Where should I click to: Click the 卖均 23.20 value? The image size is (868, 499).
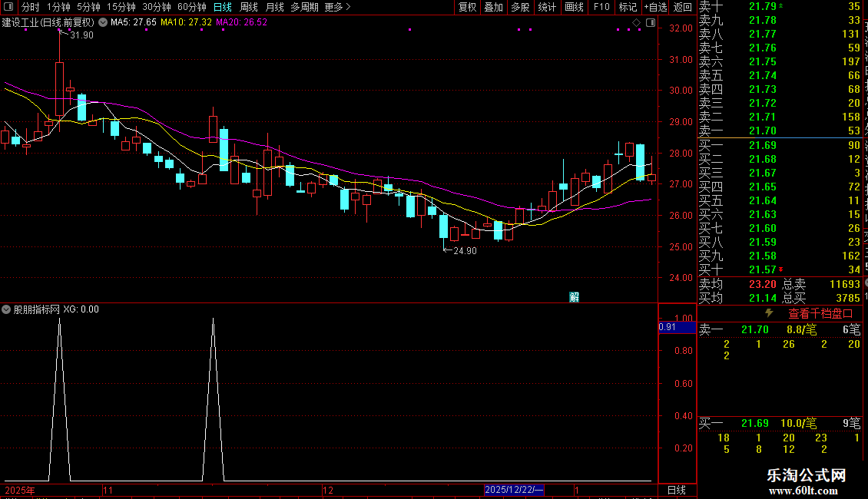point(762,284)
